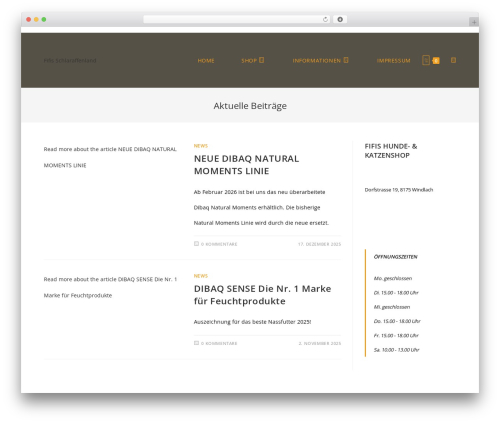Close window with red traffic light button

click(x=29, y=20)
